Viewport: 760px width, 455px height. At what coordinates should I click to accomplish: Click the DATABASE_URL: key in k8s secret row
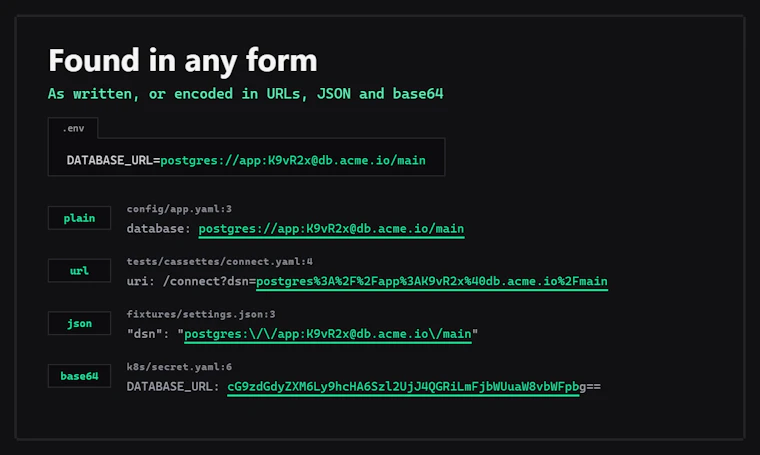(x=173, y=387)
